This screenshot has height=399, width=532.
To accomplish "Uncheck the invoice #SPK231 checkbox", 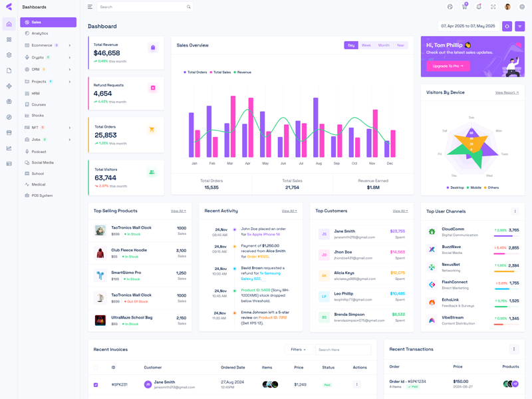I will coord(96,384).
